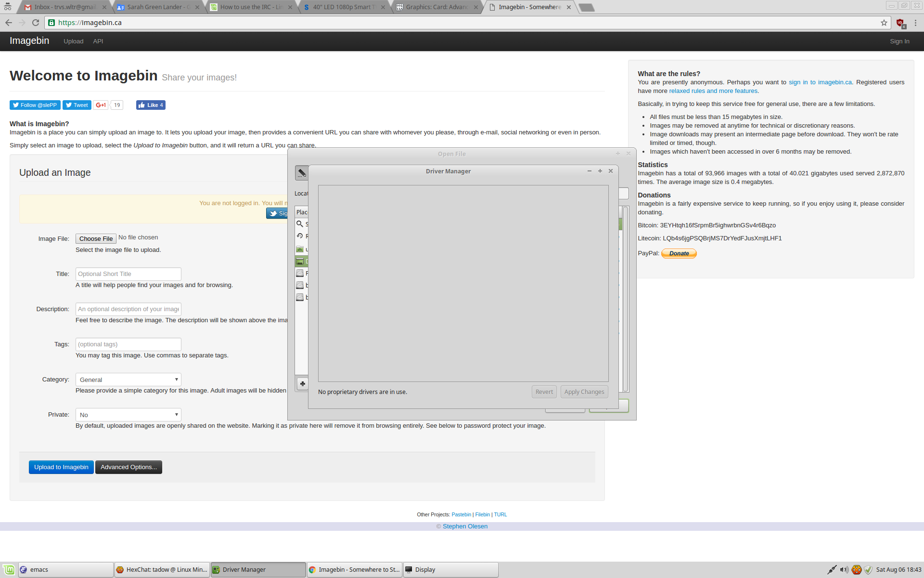Open the Pastebin project link

coord(461,514)
